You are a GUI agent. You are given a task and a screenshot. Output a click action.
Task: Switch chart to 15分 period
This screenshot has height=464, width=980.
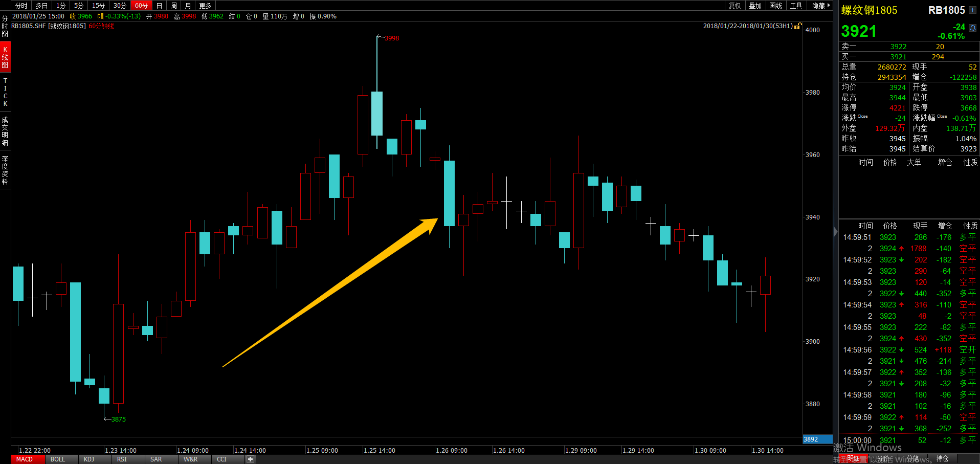tap(98, 6)
